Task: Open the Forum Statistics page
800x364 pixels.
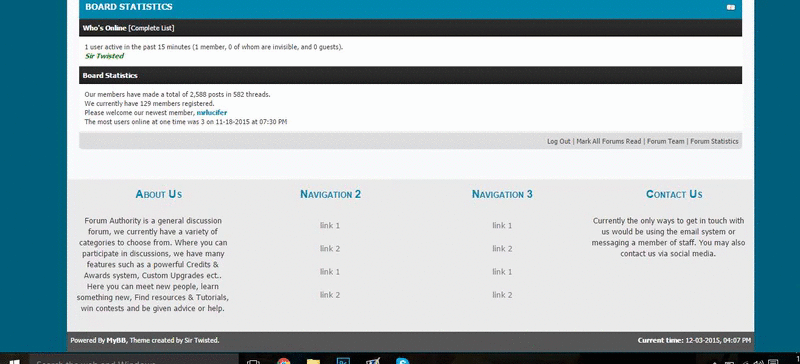Action: tap(714, 141)
